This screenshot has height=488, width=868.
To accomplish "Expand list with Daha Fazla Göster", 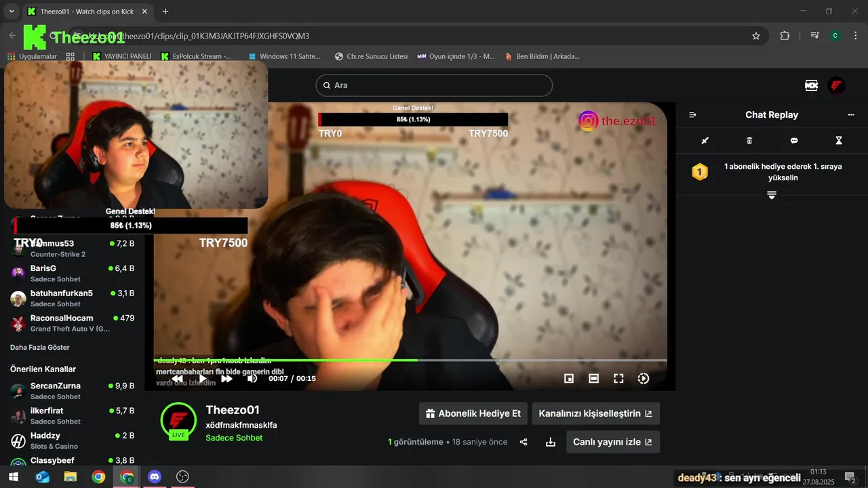I will [x=40, y=347].
